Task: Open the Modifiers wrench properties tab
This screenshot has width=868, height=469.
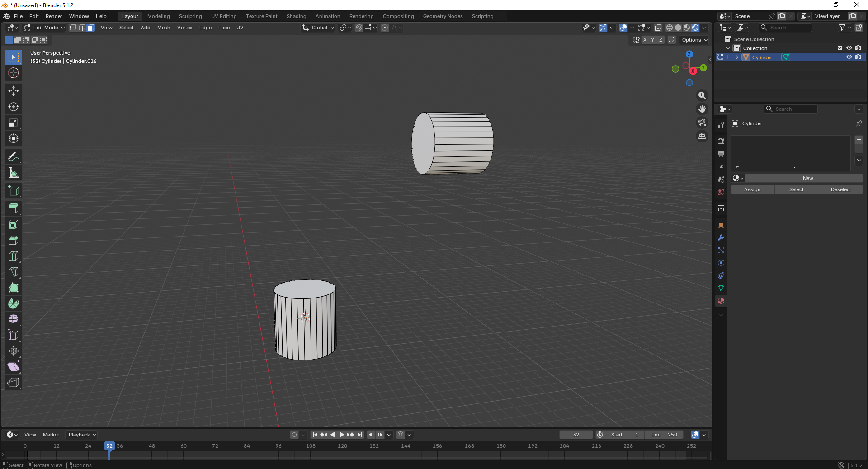Action: pyautogui.click(x=721, y=237)
